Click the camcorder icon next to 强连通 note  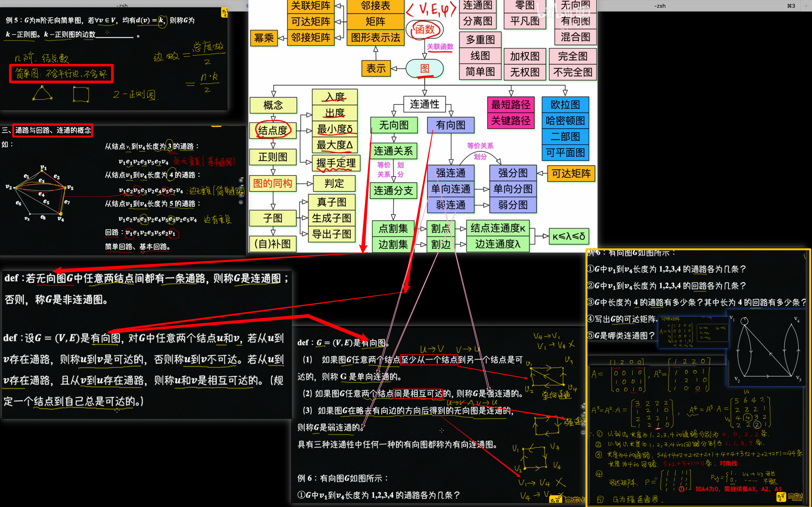[x=583, y=425]
